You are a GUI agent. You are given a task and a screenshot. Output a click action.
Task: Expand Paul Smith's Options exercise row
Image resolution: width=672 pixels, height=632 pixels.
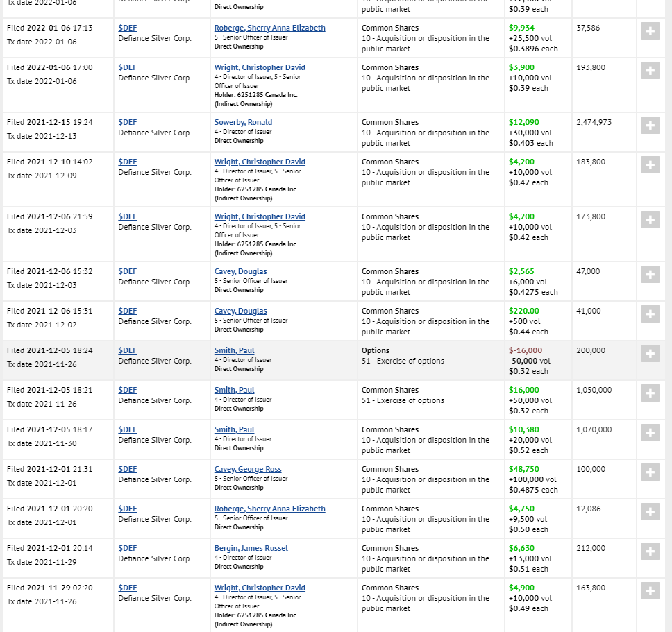click(x=650, y=353)
